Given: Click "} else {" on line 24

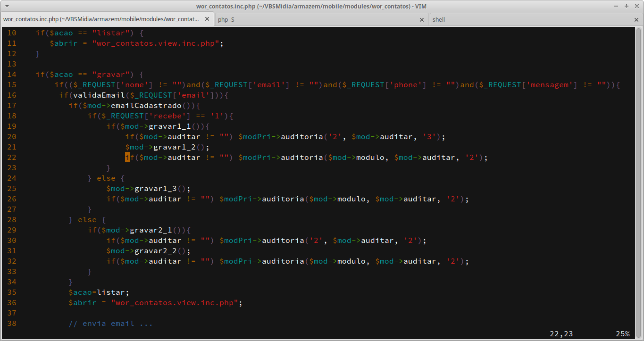Looking at the screenshot, I should (x=106, y=178).
